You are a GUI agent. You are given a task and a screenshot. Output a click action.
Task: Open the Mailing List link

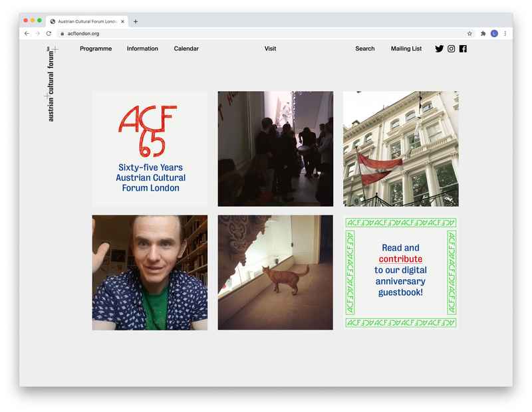pyautogui.click(x=406, y=49)
